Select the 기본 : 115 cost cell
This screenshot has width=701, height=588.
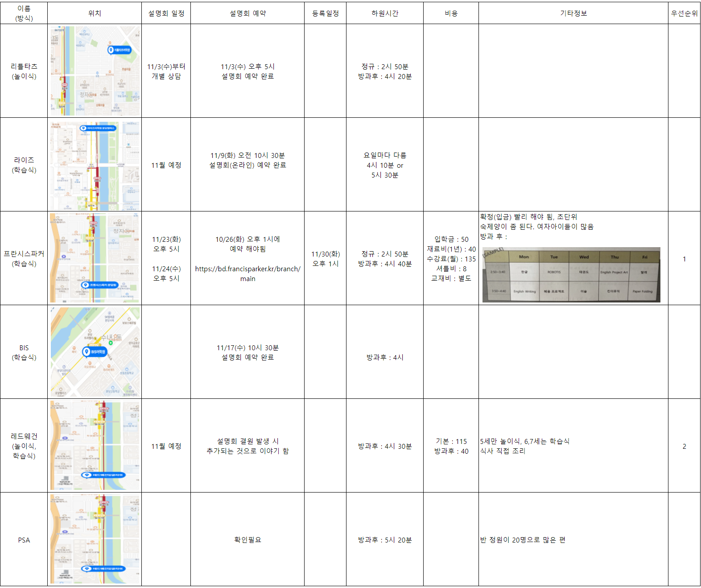[451, 446]
